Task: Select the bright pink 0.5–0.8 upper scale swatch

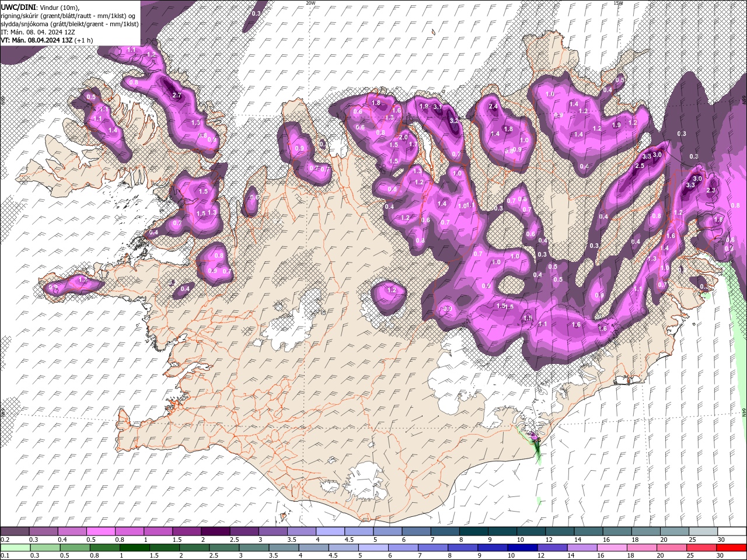Action: tap(101, 531)
